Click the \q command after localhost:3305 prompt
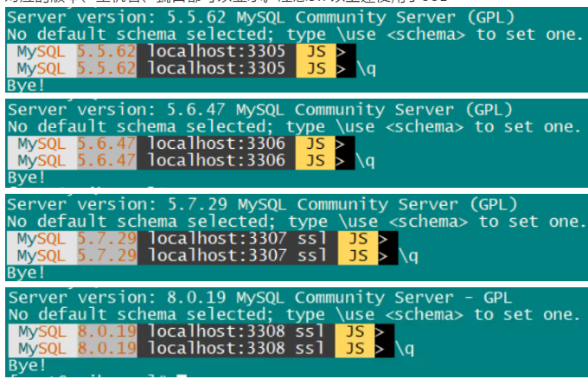 pyautogui.click(x=367, y=68)
